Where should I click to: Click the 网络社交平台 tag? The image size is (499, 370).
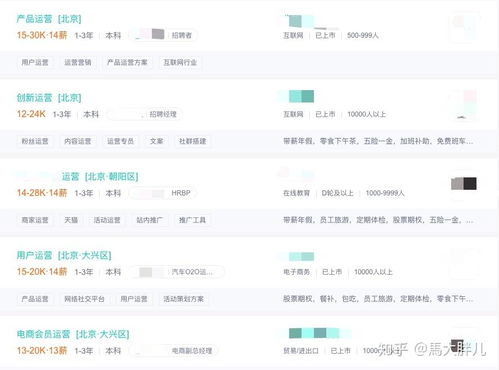pos(84,299)
